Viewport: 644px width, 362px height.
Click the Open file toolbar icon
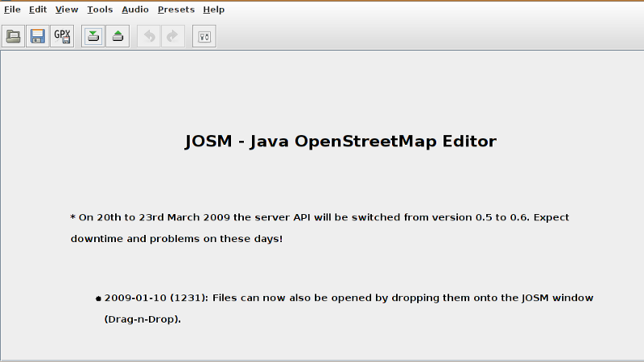tap(13, 36)
